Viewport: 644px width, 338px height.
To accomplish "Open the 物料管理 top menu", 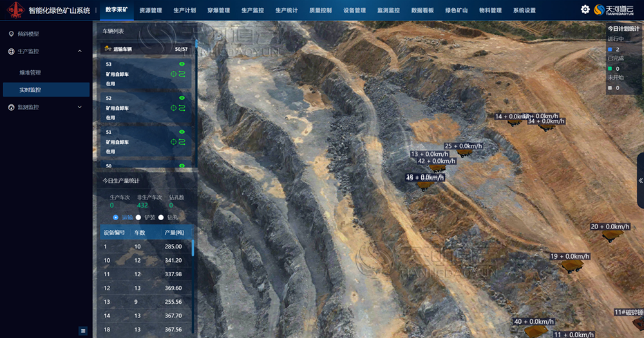I will (490, 10).
